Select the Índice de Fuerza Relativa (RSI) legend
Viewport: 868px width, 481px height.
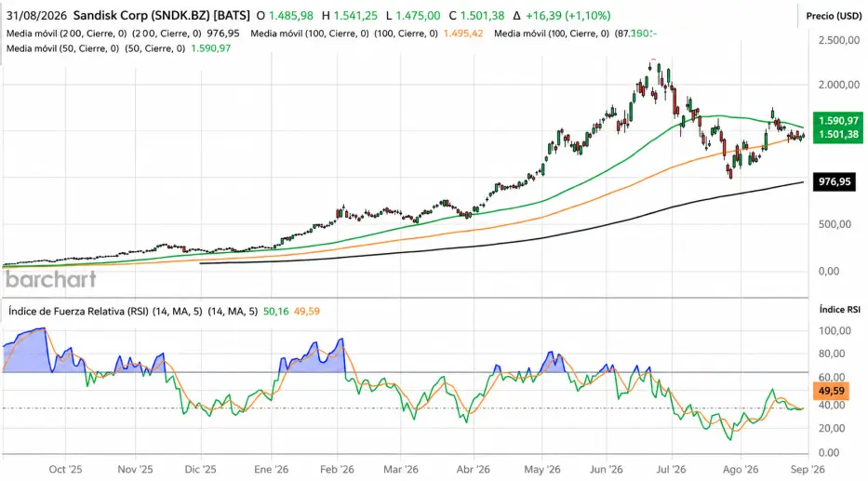[78, 311]
